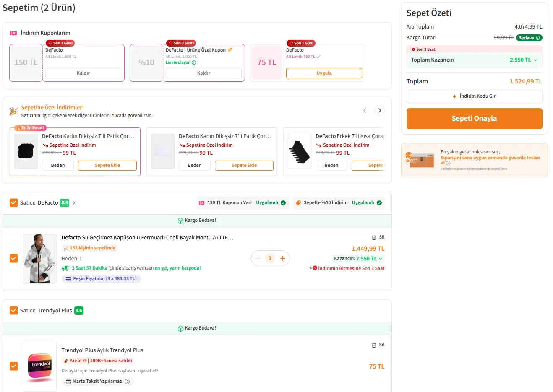This screenshot has width=553, height=392.
Task: Click İndirim Kodu Gir button
Action: [474, 96]
